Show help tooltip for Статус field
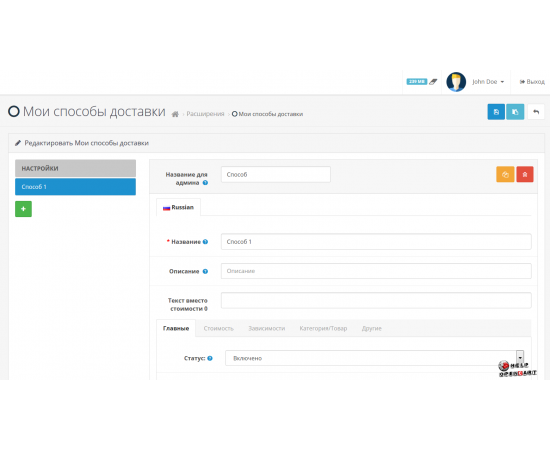The height and width of the screenshot is (450, 550). [210, 358]
